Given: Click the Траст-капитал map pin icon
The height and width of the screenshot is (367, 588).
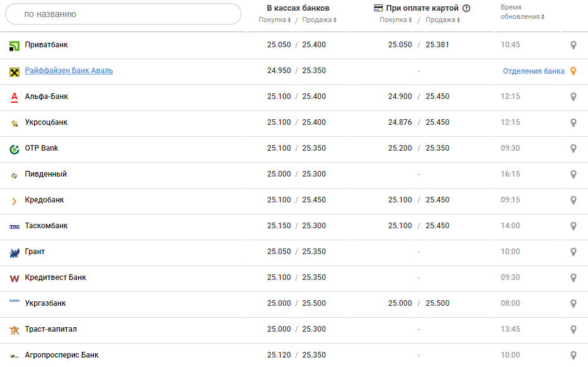Looking at the screenshot, I should (x=573, y=330).
